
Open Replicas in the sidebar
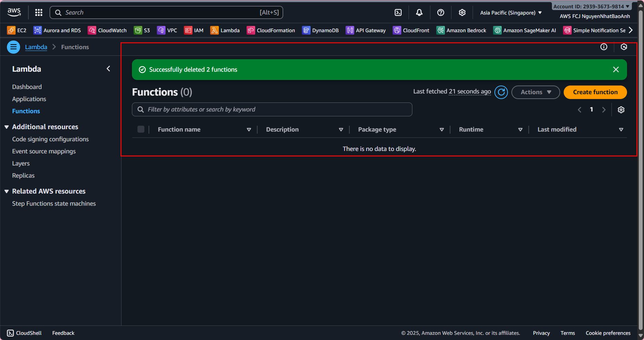click(x=23, y=176)
